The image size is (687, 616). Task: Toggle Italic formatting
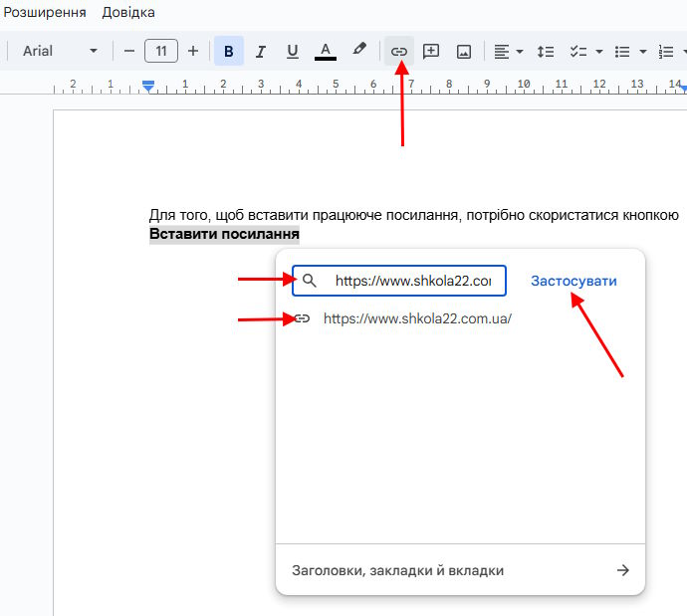(x=261, y=51)
